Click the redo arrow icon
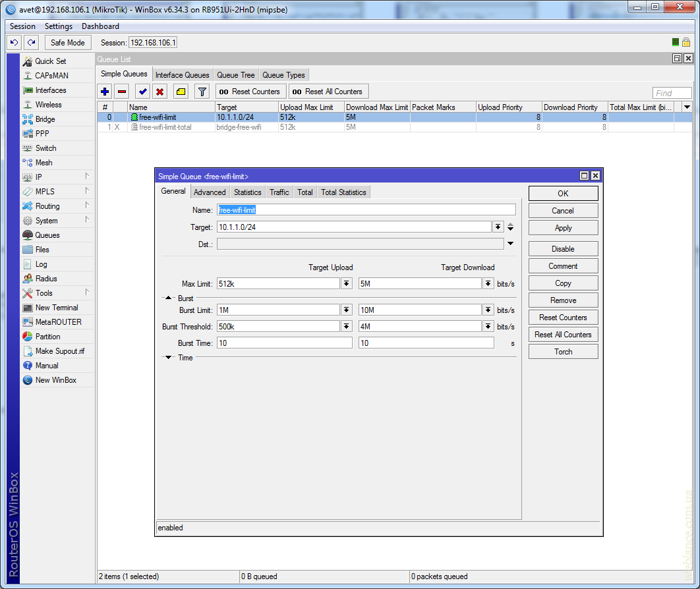The height and width of the screenshot is (589, 700). coord(31,42)
